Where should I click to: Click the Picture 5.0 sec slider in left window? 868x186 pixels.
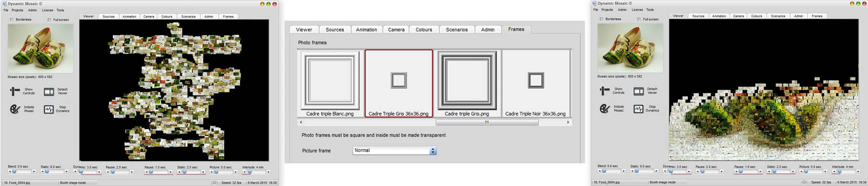(x=224, y=172)
